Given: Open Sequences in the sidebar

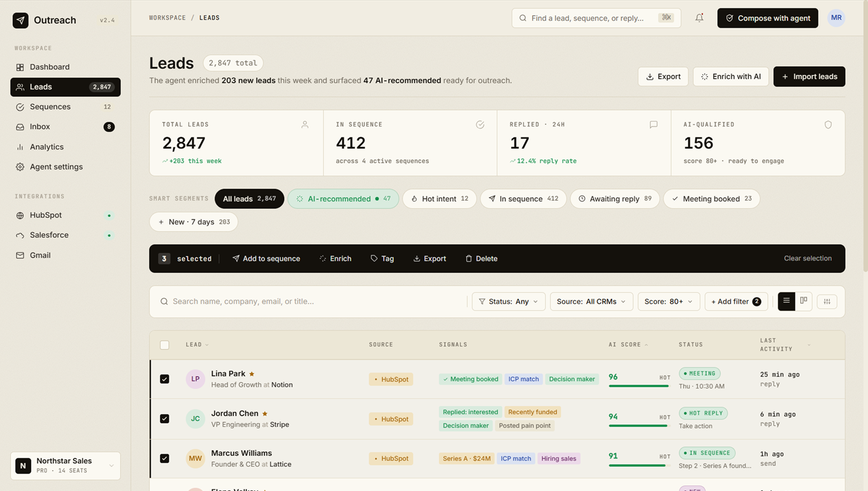Looking at the screenshot, I should pyautogui.click(x=66, y=107).
